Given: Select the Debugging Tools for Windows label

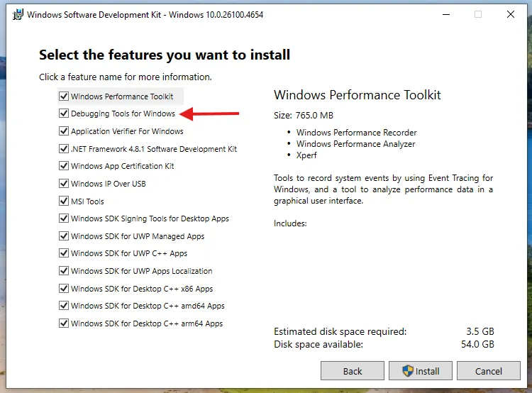Looking at the screenshot, I should (123, 114).
